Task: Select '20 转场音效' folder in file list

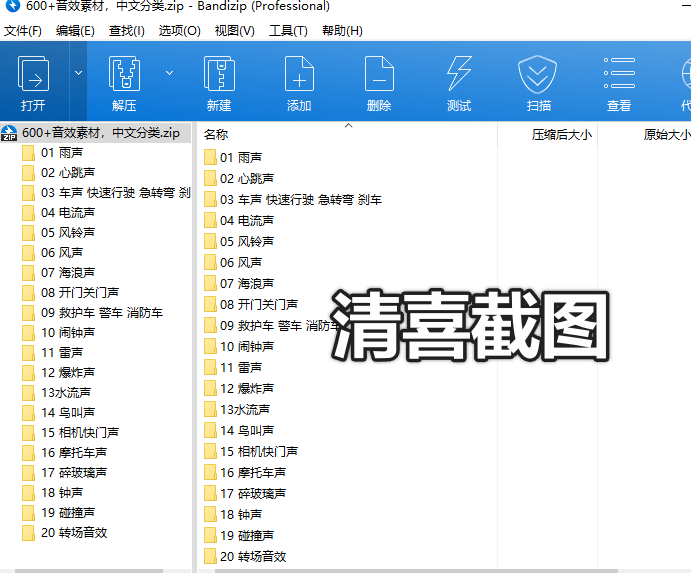Action: tap(252, 556)
